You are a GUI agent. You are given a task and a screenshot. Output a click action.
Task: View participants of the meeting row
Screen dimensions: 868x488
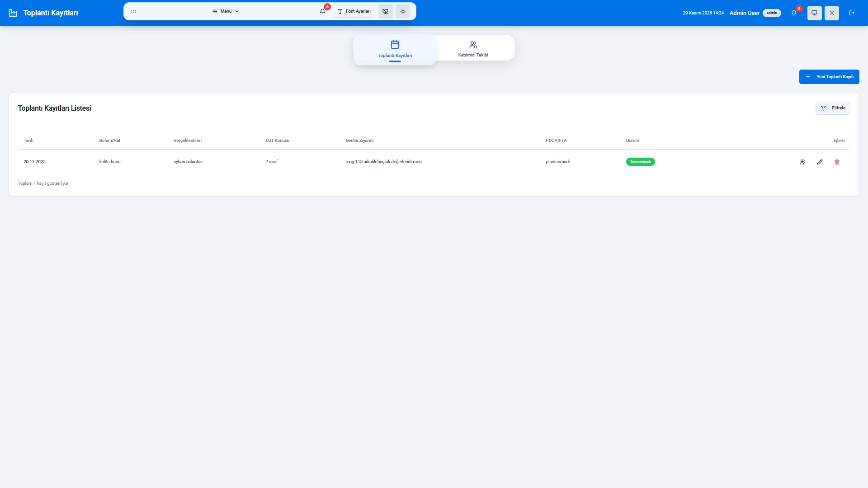tap(802, 162)
